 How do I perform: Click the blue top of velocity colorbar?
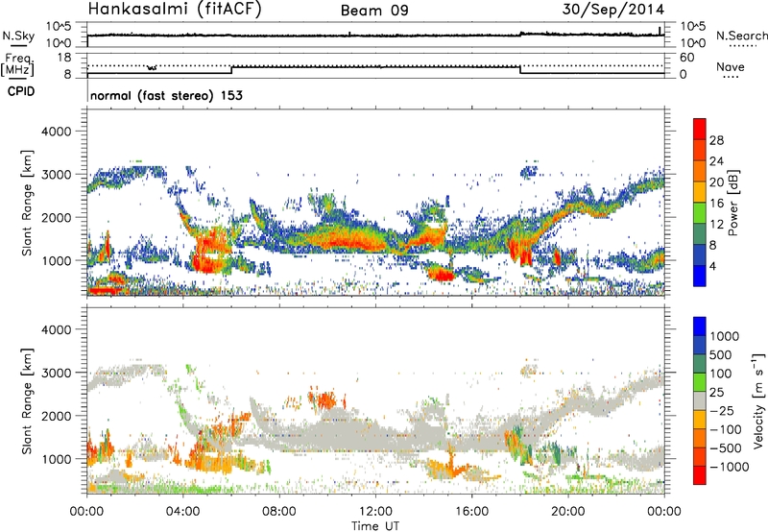(700, 326)
